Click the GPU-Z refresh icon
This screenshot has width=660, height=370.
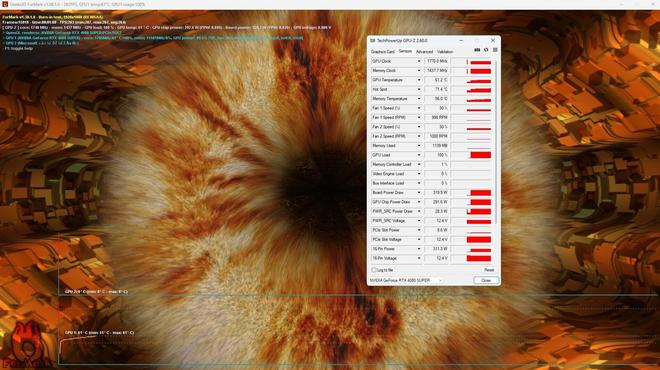(486, 50)
